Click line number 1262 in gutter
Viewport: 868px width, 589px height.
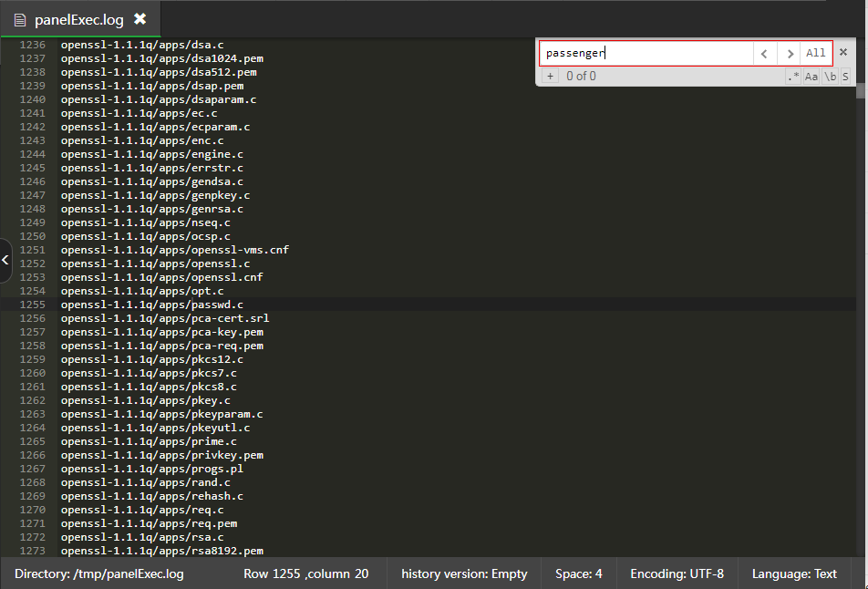tap(33, 400)
